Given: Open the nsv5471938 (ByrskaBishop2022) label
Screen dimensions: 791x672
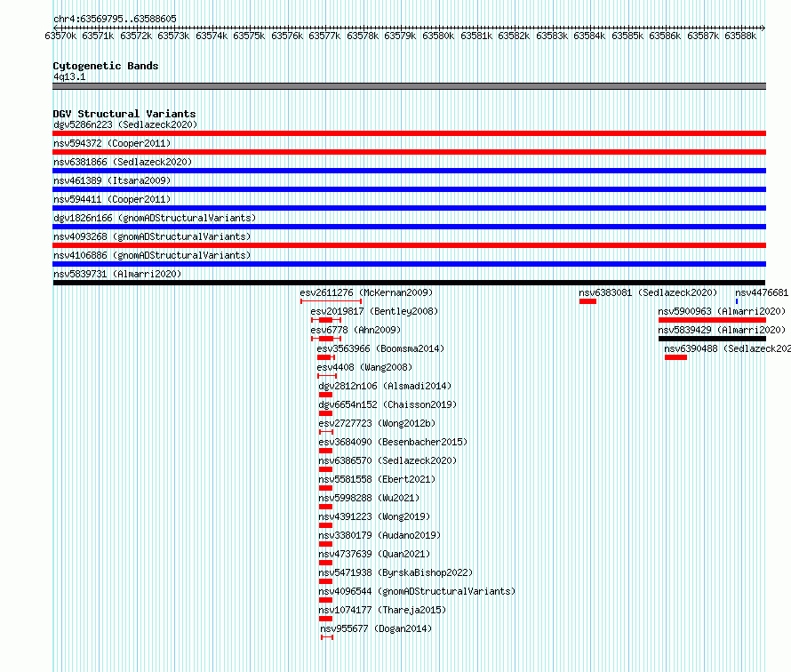Looking at the screenshot, I should pyautogui.click(x=395, y=572).
